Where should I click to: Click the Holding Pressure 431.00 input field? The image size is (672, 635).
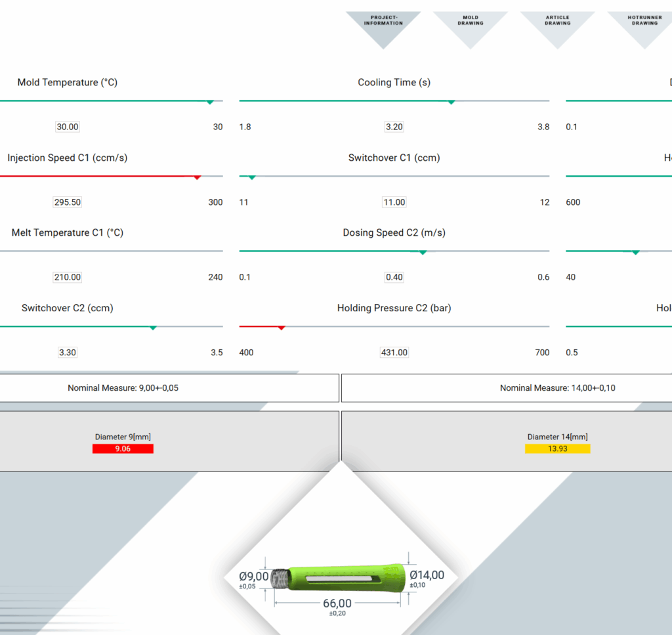point(394,353)
